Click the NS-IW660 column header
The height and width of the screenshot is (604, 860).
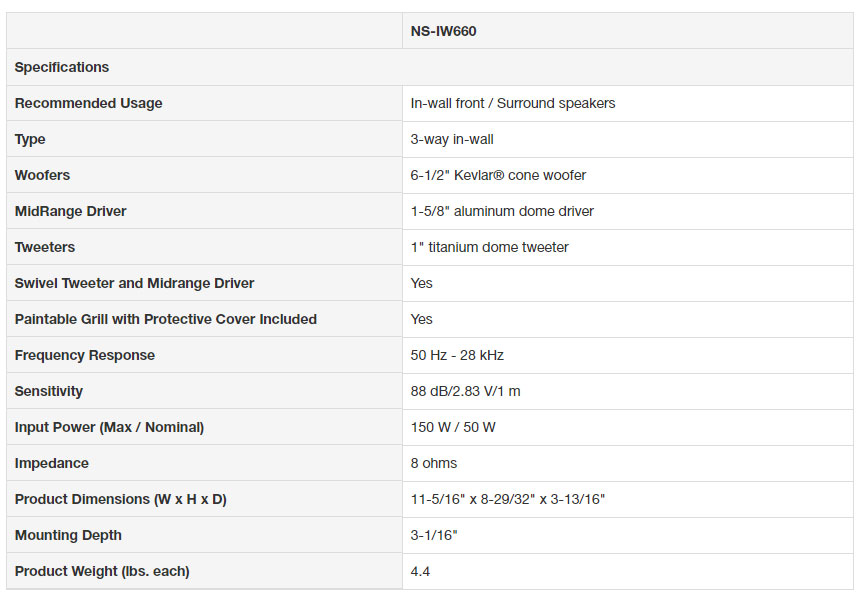[443, 31]
